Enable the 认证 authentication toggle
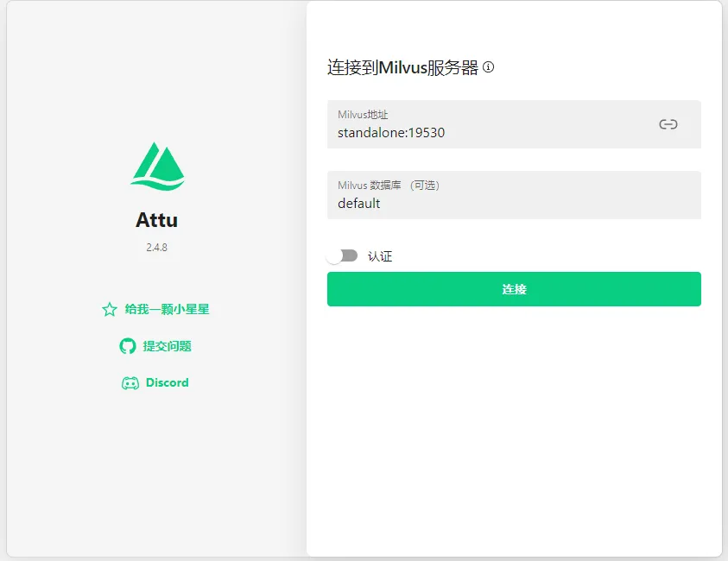 [x=342, y=255]
